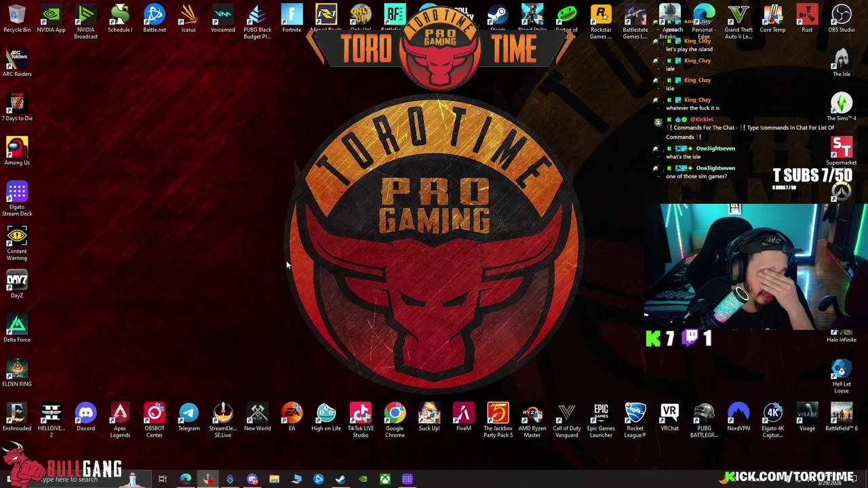Open the Epic Games Launcher icon

[x=601, y=420]
